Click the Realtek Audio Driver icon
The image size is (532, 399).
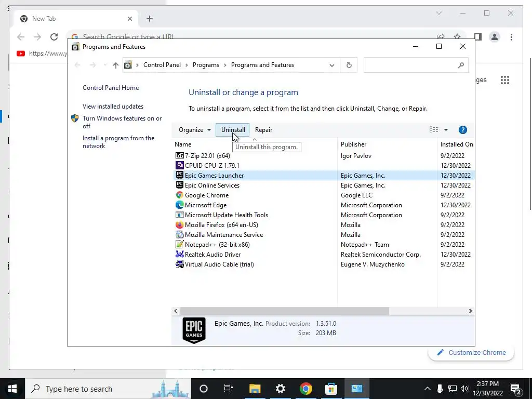179,254
